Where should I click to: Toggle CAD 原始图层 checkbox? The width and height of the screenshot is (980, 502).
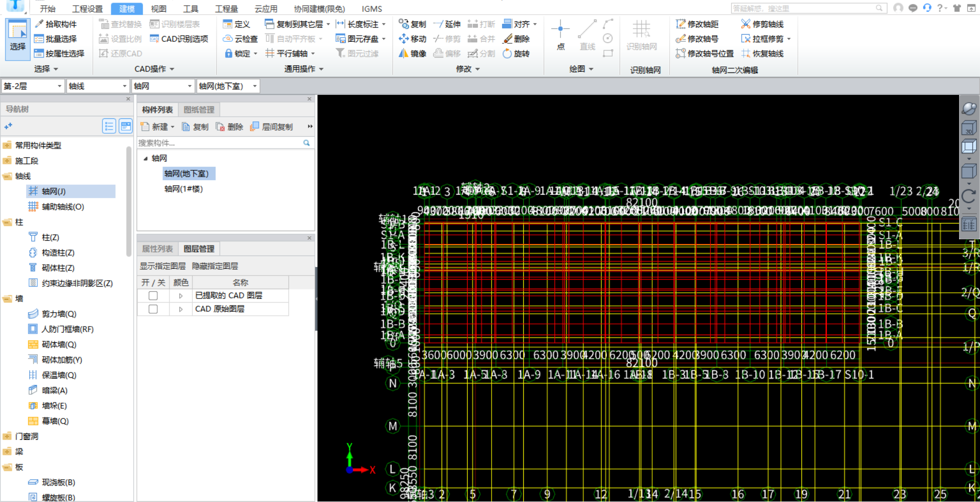point(153,309)
